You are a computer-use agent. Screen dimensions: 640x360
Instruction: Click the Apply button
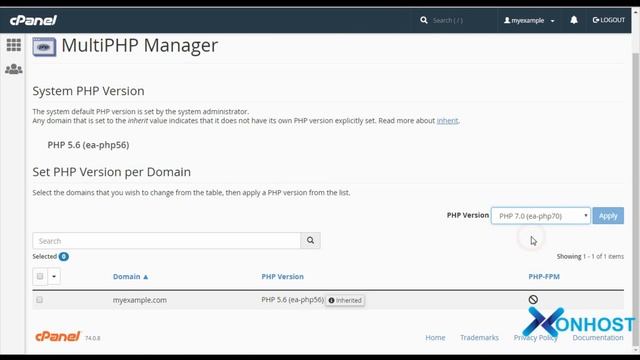[608, 216]
